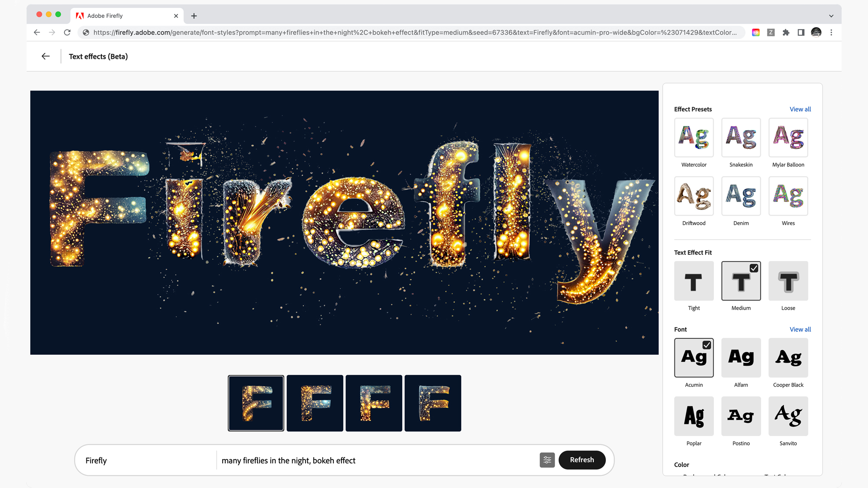The width and height of the screenshot is (868, 488).
Task: View all Font options
Action: 799,329
